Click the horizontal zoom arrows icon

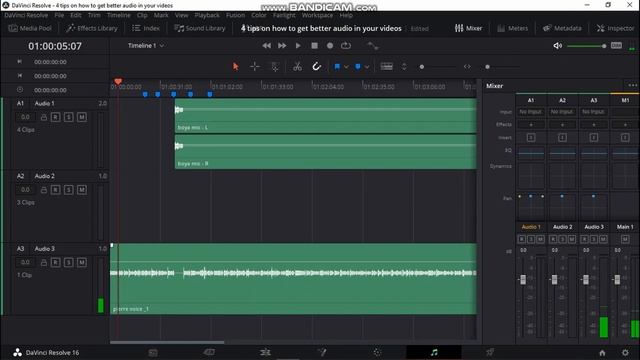coord(467,67)
